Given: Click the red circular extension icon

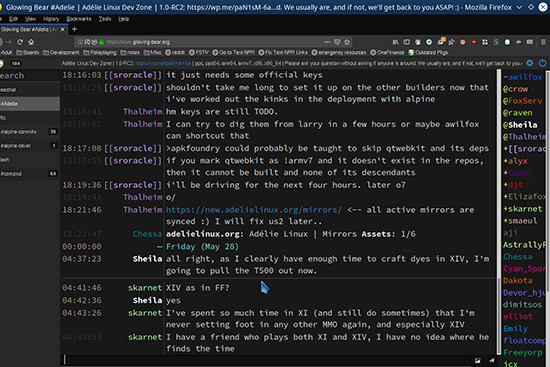Looking at the screenshot, I should [x=474, y=42].
